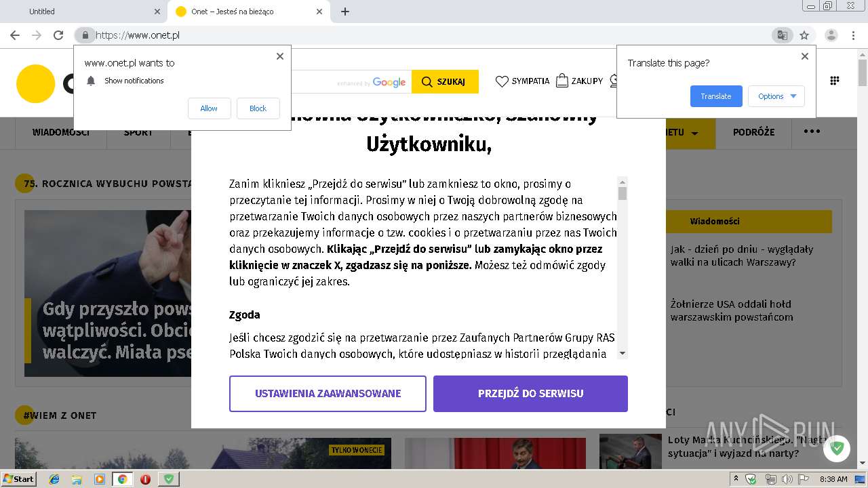Click the padlock site security icon

(x=85, y=35)
